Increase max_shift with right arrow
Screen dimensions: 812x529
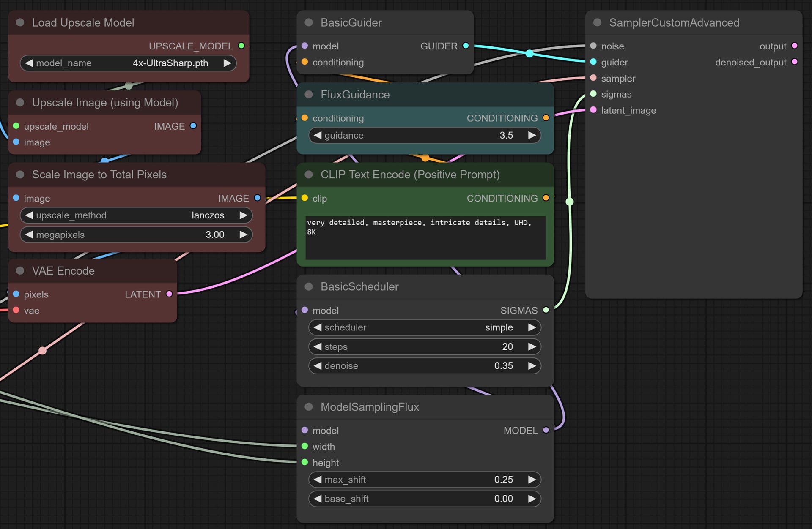(532, 479)
